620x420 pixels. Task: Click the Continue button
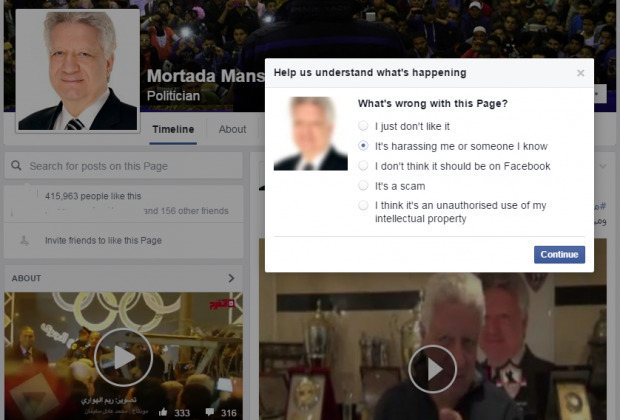pos(559,254)
